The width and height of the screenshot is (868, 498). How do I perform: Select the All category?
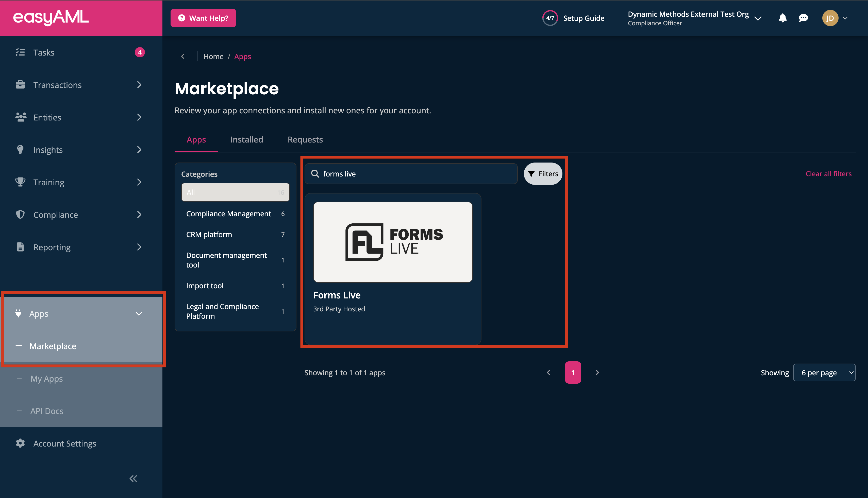[x=235, y=192]
